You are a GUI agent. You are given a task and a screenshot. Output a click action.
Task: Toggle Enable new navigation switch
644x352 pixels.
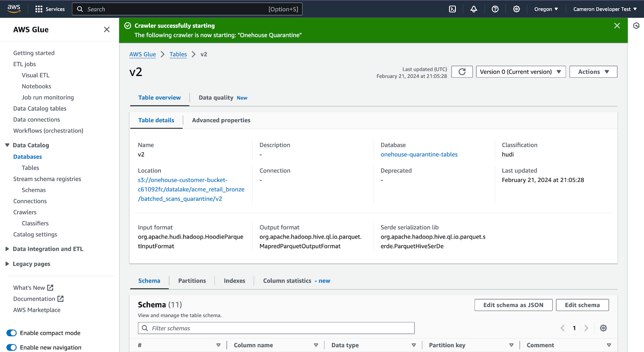[12, 347]
